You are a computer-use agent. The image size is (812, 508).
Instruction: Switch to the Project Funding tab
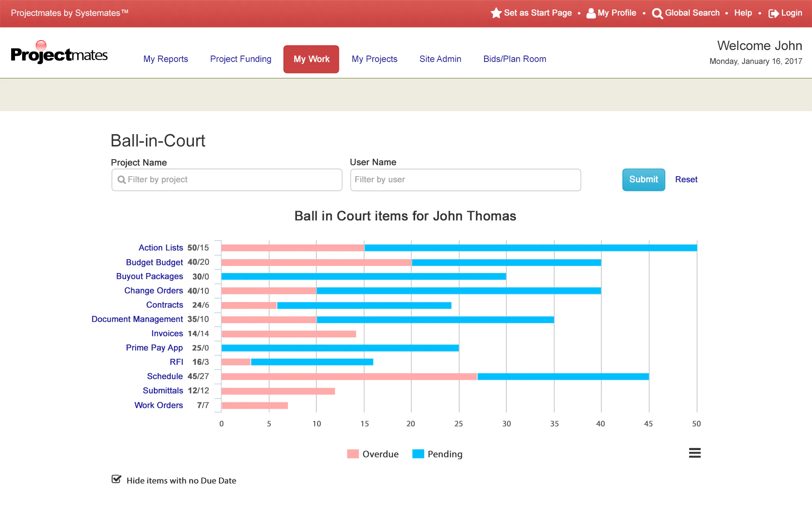point(241,59)
